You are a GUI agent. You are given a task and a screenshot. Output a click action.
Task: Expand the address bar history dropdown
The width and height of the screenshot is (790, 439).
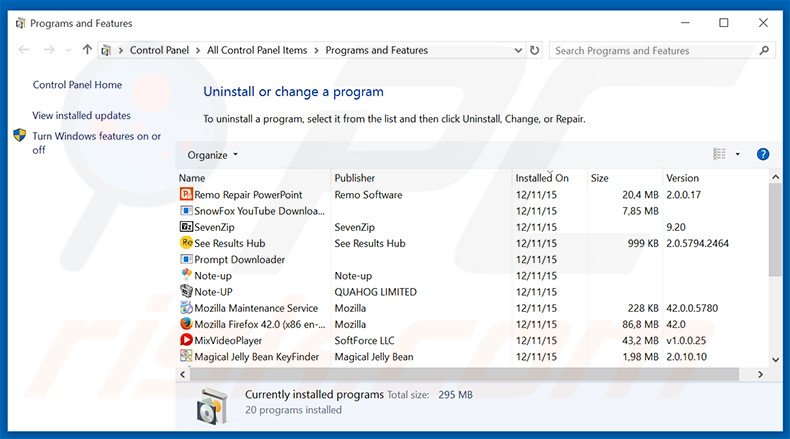[515, 50]
